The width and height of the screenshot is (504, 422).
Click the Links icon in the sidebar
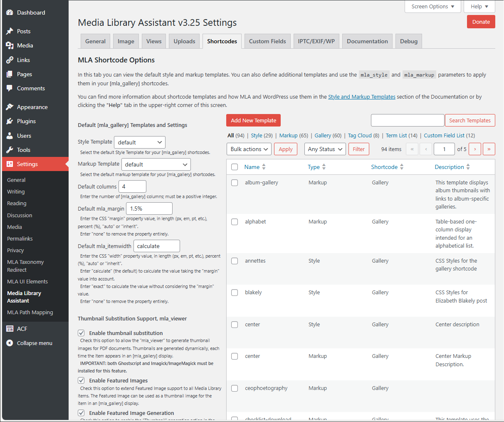tap(10, 60)
